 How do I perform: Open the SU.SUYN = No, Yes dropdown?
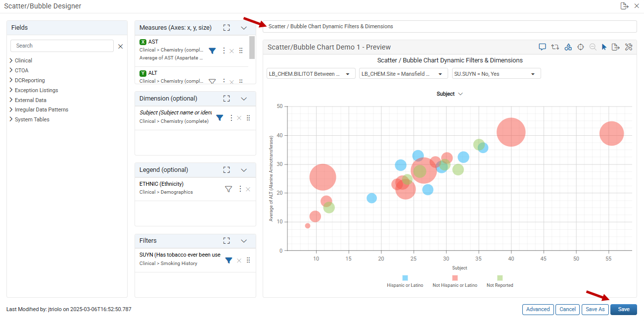(497, 74)
